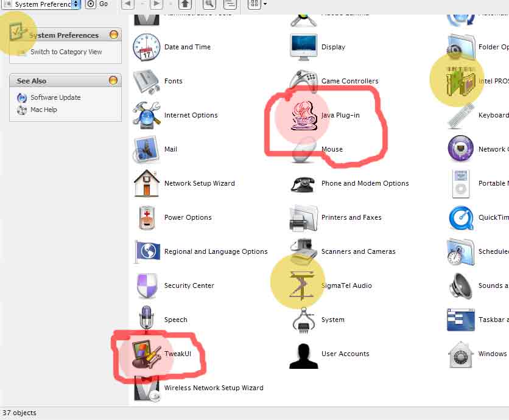Image resolution: width=509 pixels, height=420 pixels.
Task: Open the Date and Time clock icon
Action: (x=146, y=47)
